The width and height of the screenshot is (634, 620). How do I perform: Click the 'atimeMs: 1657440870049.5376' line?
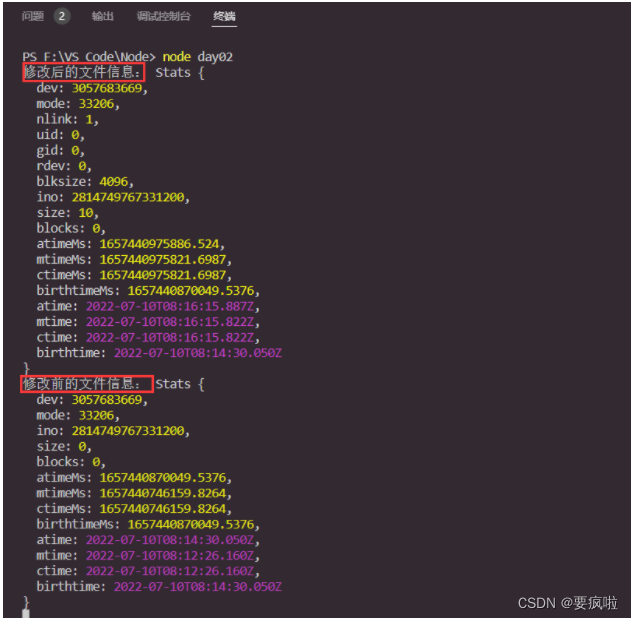tap(134, 478)
